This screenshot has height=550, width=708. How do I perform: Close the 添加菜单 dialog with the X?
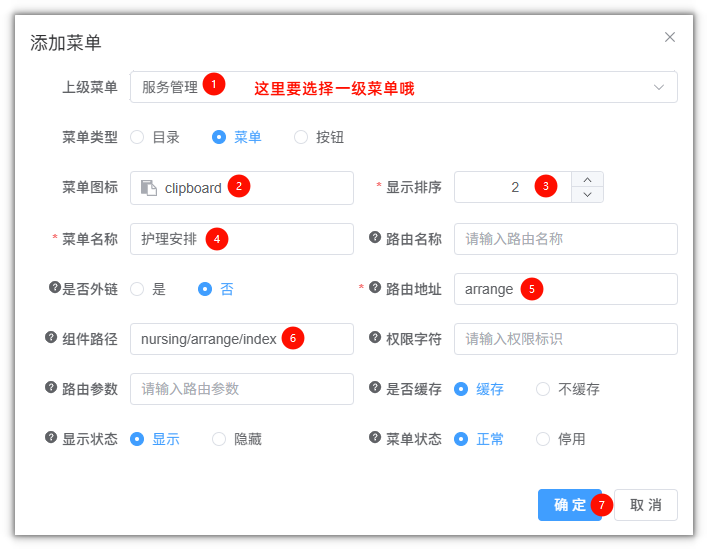(670, 37)
